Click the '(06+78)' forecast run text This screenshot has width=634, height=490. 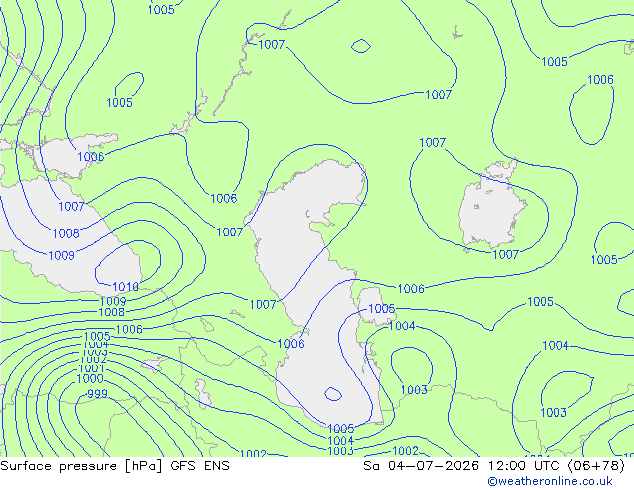596,466
